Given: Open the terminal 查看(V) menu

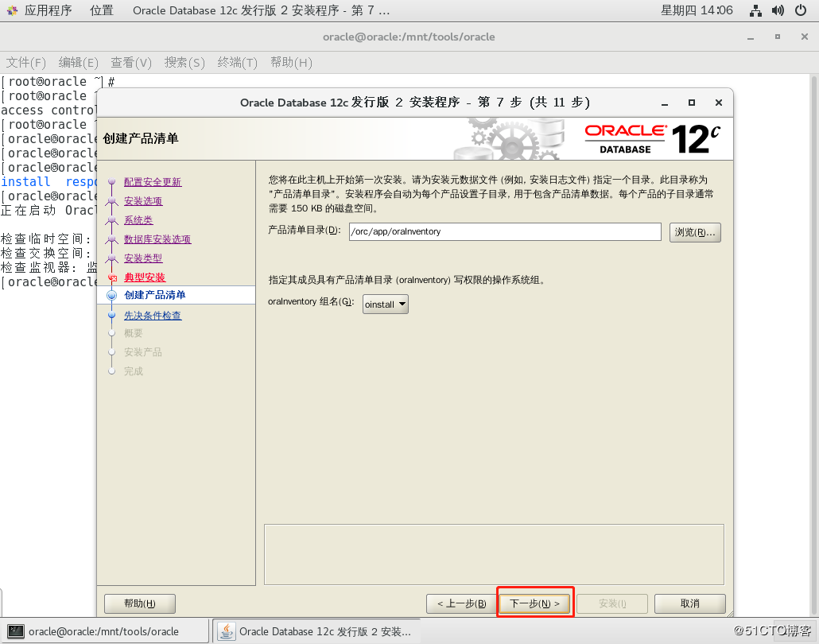Looking at the screenshot, I should 131,63.
